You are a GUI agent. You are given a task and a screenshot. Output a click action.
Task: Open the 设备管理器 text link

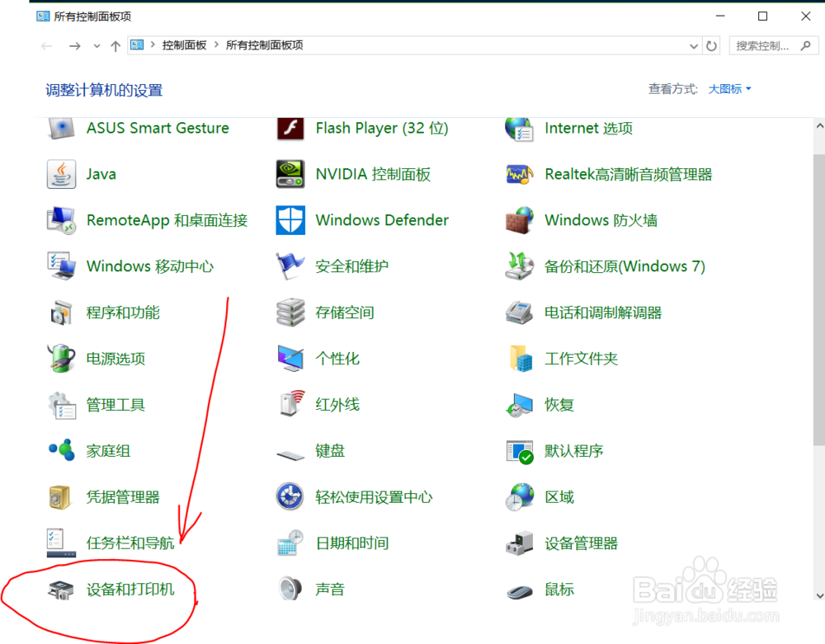tap(581, 543)
